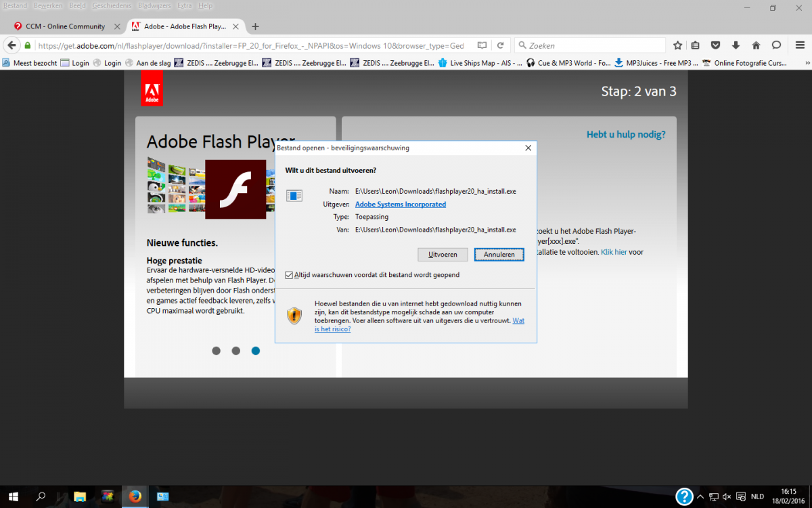812x508 pixels.
Task: Open Adobe Systems Incorporated publisher link
Action: (401, 204)
